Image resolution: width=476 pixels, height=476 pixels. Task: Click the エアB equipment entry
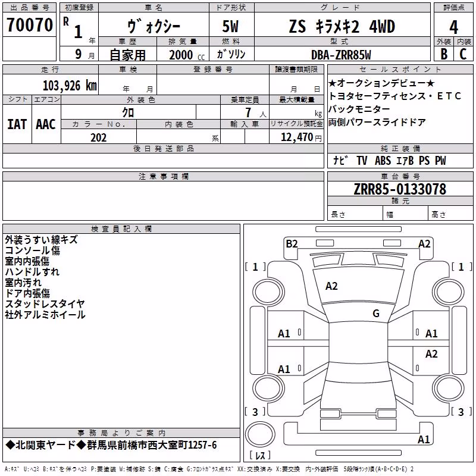pyautogui.click(x=405, y=161)
